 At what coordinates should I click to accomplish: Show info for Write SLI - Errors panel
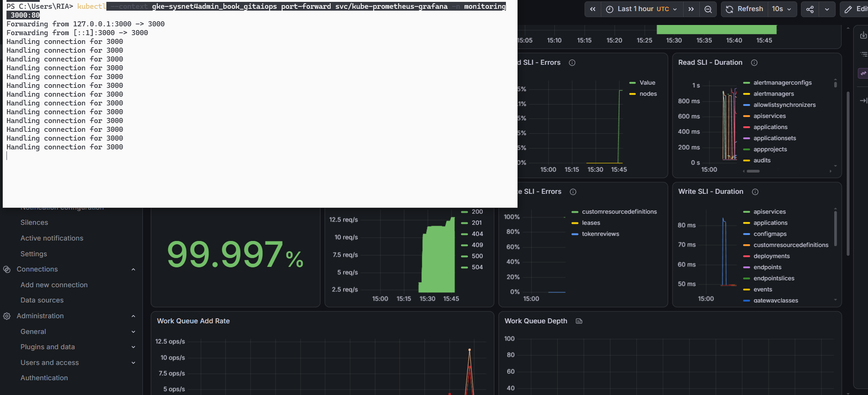[573, 191]
